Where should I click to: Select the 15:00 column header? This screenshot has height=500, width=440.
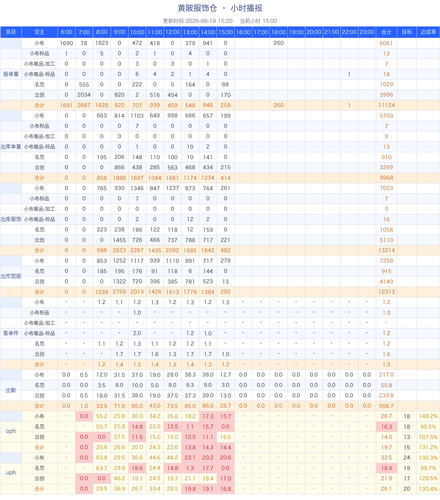225,32
